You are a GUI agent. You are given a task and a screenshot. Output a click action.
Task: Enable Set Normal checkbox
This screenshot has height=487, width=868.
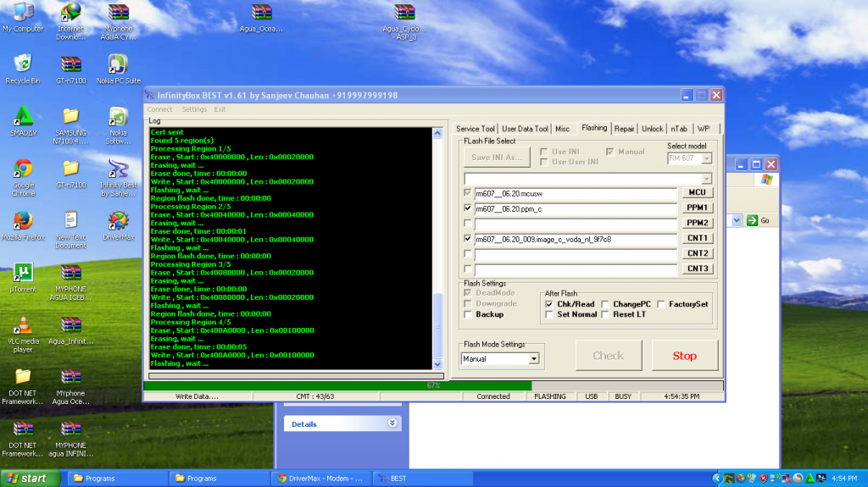[548, 314]
